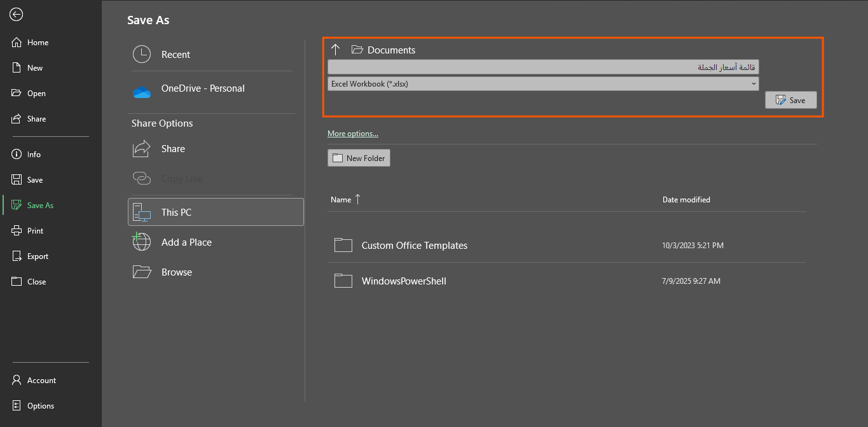Sort files by Date modified header
This screenshot has height=427, width=868.
[x=686, y=200]
